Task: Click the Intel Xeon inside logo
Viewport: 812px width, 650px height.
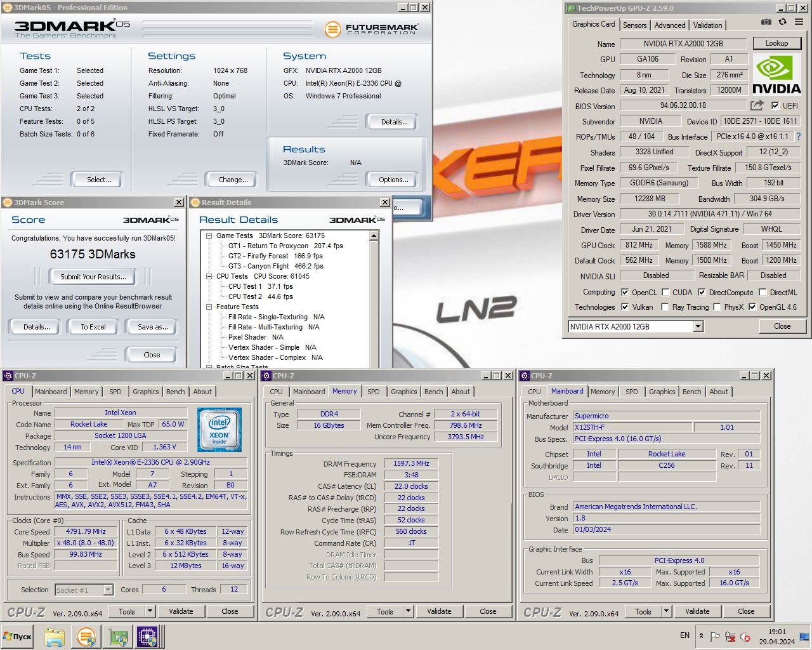Action: (219, 430)
